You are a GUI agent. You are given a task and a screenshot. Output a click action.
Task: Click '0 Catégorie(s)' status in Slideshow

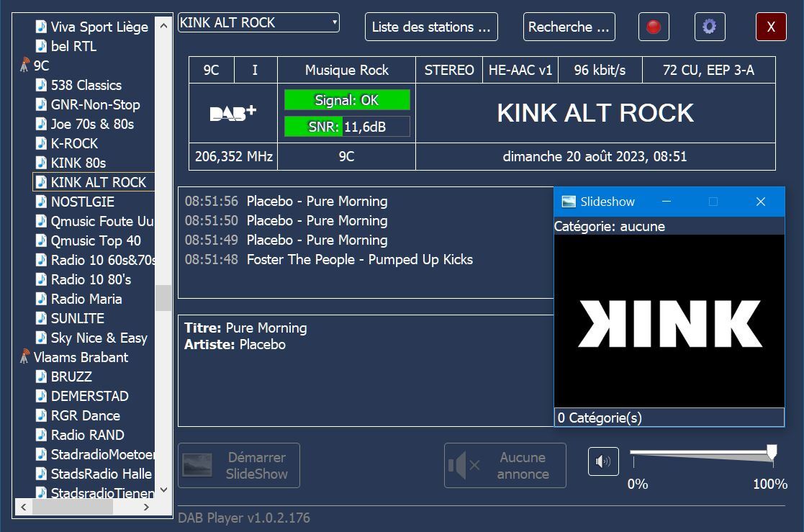[600, 418]
